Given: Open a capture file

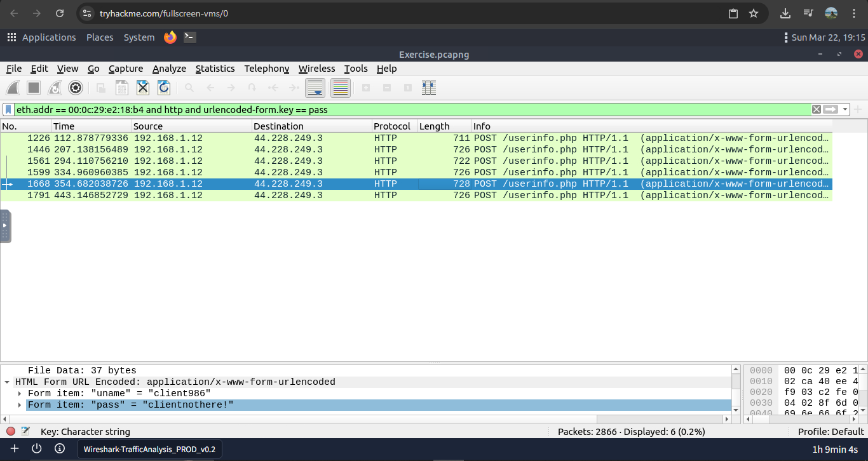Looking at the screenshot, I should click(x=101, y=88).
